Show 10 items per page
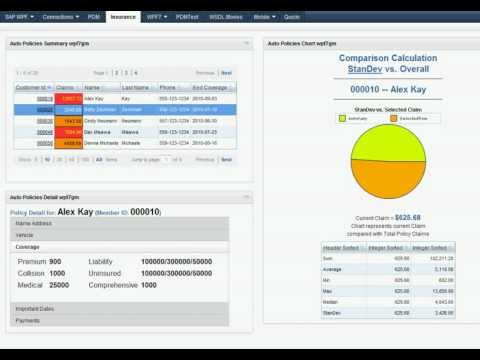This screenshot has height=360, width=480. 47,159
